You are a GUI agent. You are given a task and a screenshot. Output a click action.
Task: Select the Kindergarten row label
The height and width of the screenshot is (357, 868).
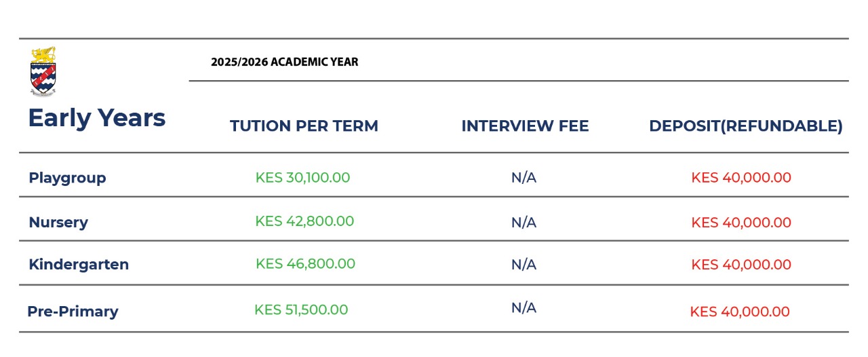(79, 265)
